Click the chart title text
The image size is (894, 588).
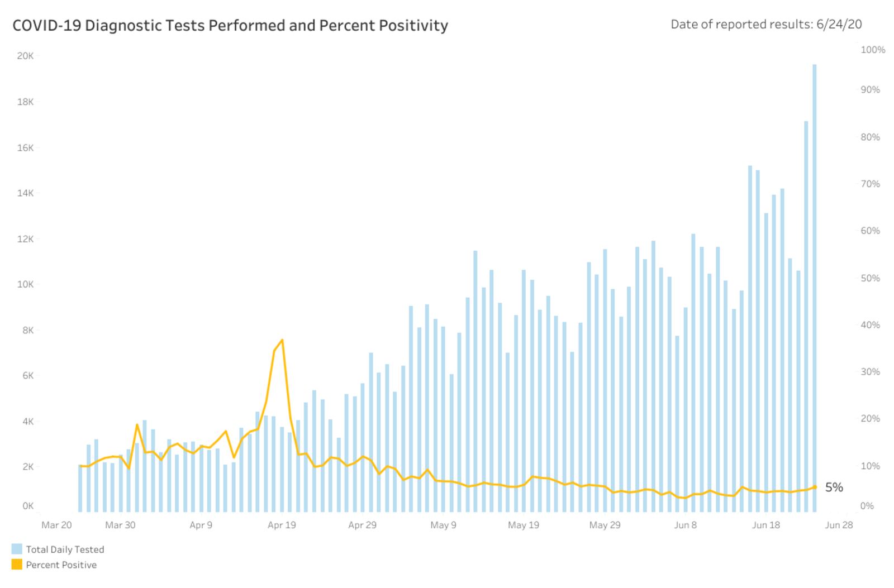(230, 26)
